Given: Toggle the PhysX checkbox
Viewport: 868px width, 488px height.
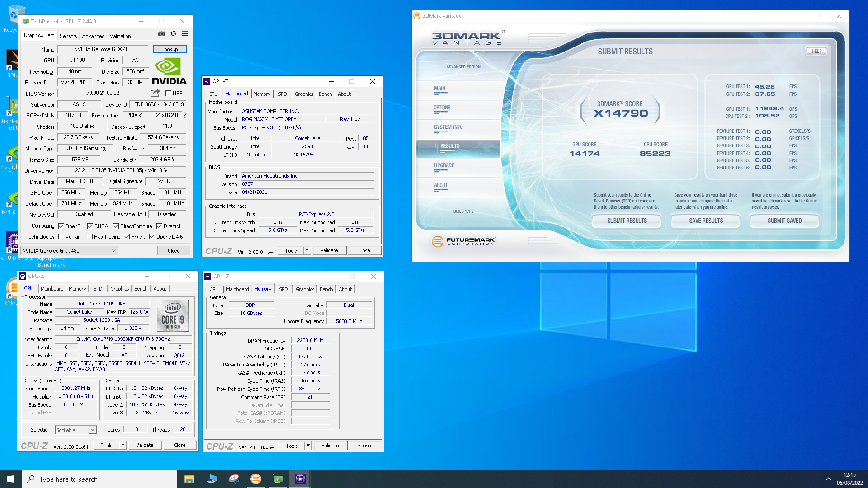Looking at the screenshot, I should click(127, 236).
